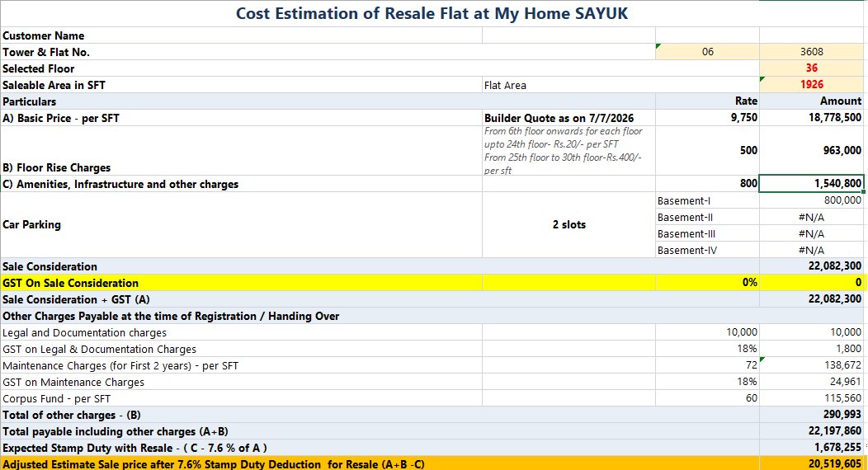This screenshot has width=868, height=470.
Task: Click the 'Car Parking' label cell
Action: coord(242,224)
